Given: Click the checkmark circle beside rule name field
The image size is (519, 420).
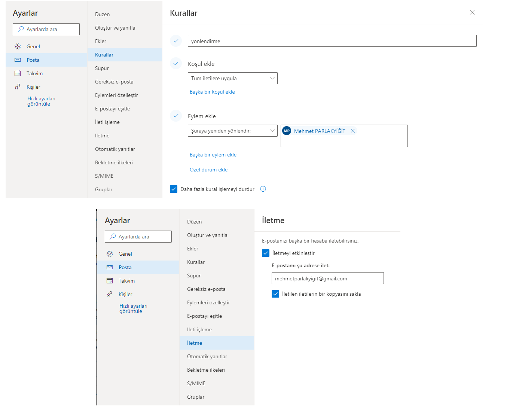Looking at the screenshot, I should [x=176, y=41].
